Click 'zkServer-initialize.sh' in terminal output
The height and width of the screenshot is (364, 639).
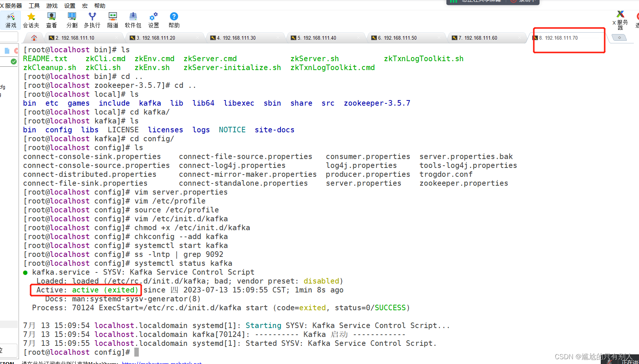(x=232, y=67)
